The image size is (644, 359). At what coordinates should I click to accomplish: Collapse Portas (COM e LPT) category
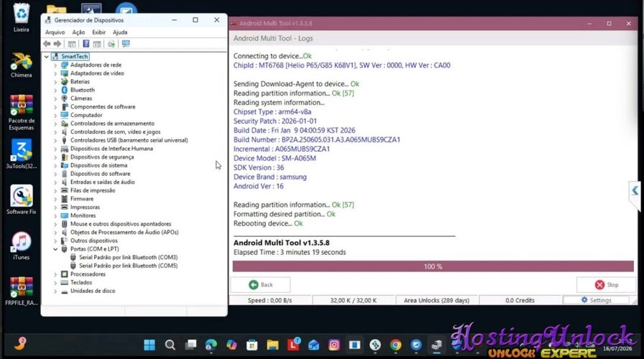pos(55,249)
